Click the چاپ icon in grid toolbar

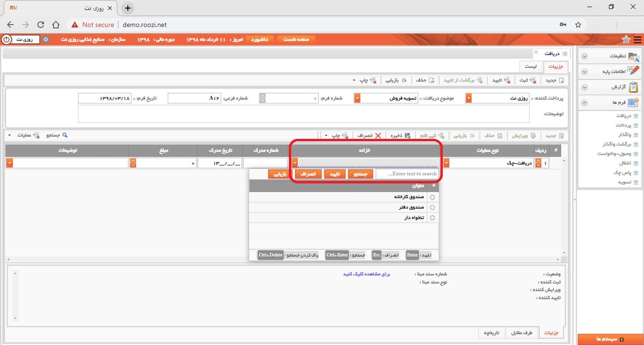[x=345, y=136]
